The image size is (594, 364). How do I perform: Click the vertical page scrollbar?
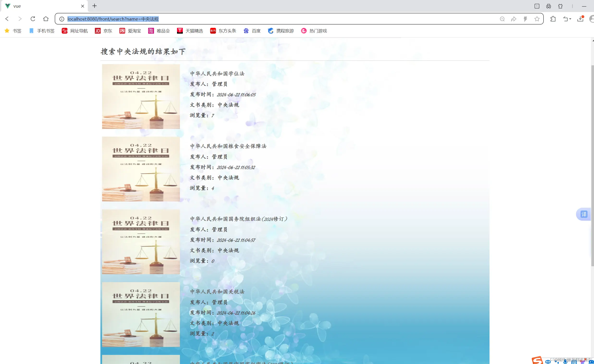[x=593, y=165]
